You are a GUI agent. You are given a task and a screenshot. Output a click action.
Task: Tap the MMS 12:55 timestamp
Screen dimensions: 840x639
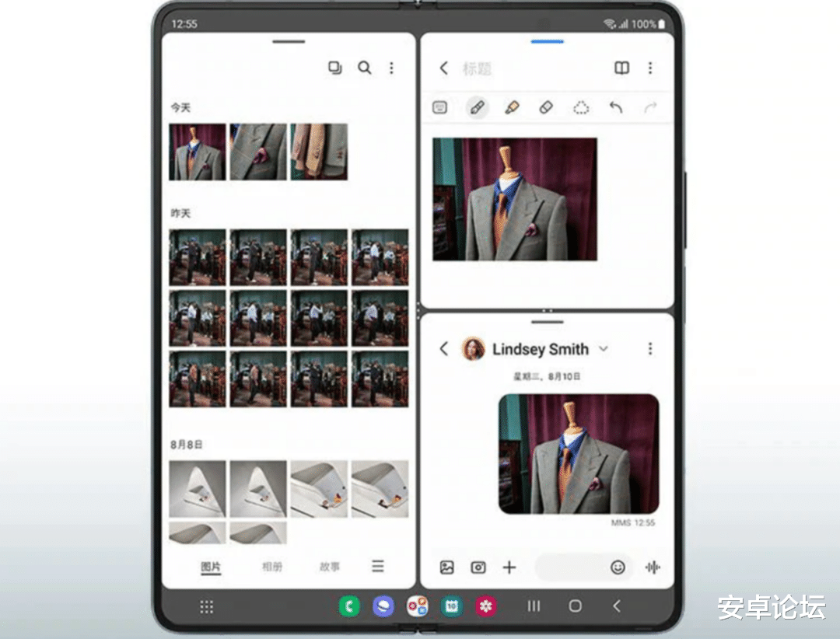click(x=632, y=522)
